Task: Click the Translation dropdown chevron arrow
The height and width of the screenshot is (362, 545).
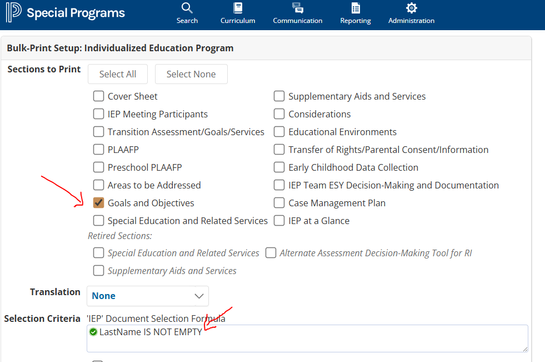Action: (199, 296)
